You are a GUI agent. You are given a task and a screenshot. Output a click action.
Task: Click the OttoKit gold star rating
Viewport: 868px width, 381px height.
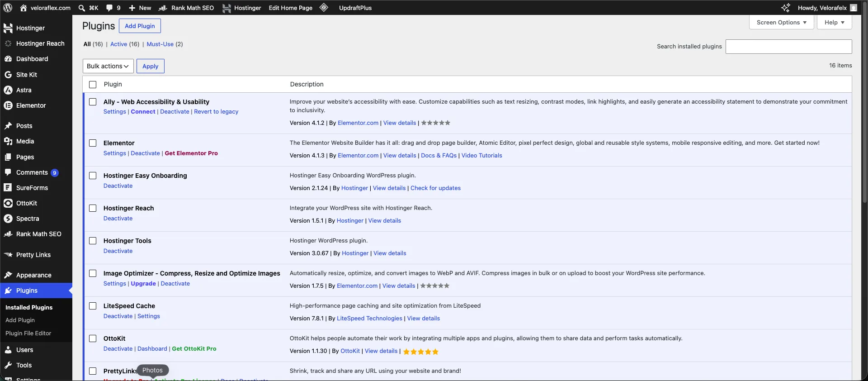tap(420, 352)
